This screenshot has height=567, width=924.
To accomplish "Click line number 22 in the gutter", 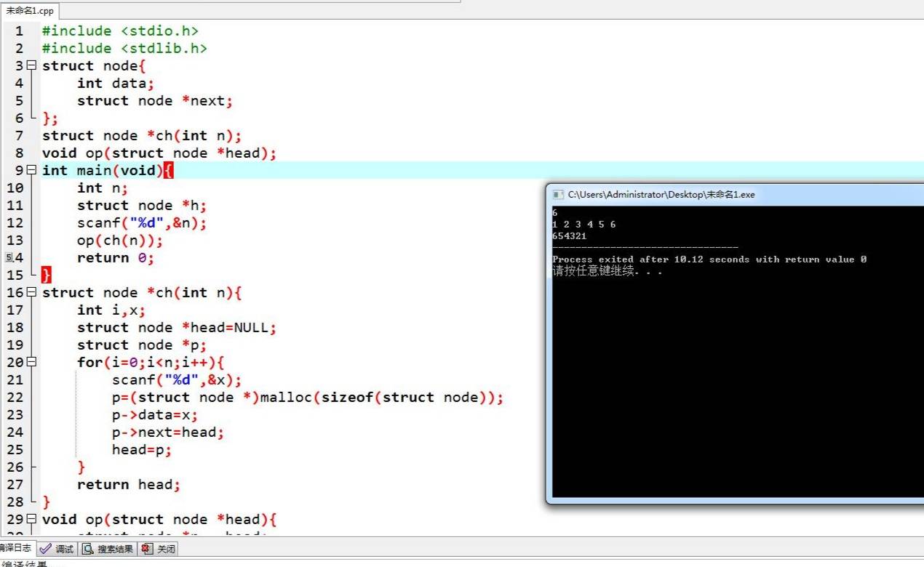I will (15, 397).
